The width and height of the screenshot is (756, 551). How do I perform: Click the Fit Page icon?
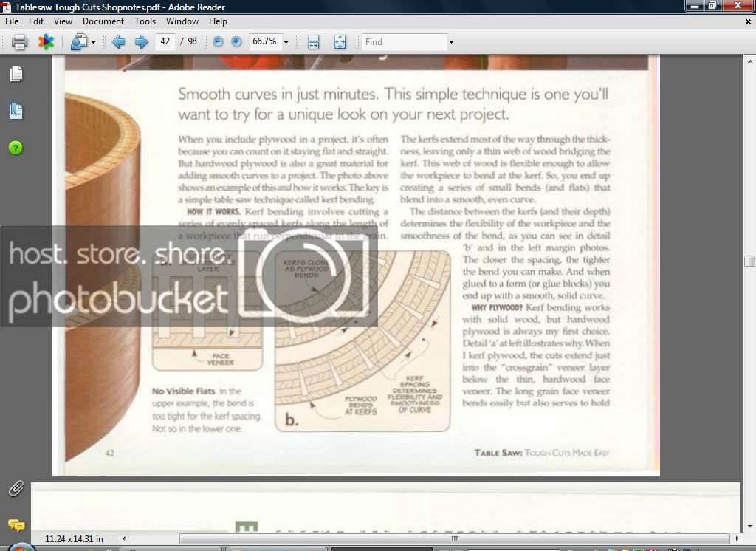click(340, 42)
